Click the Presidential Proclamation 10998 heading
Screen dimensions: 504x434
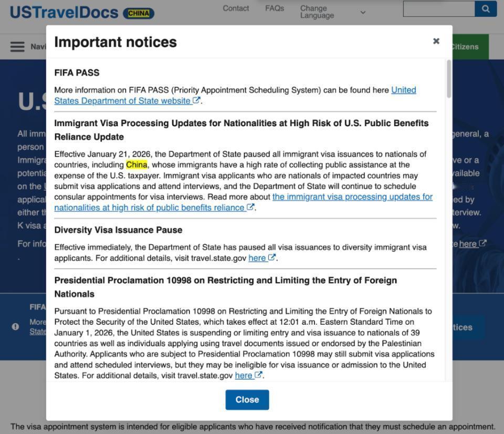(226, 287)
